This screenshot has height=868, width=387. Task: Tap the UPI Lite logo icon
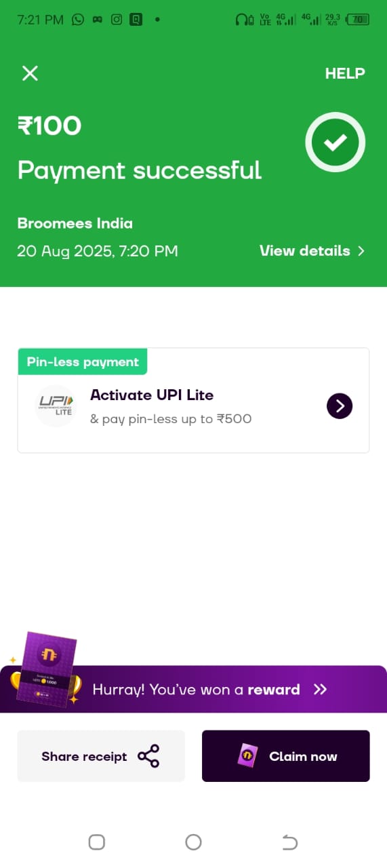(56, 406)
